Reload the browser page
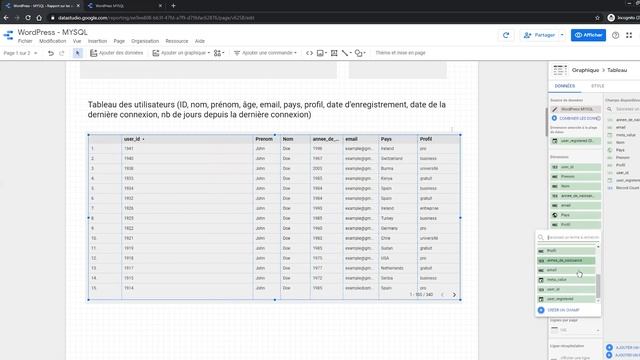640x360 pixels. [x=28, y=18]
